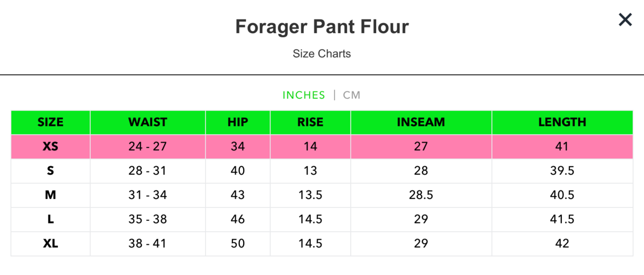Click the WAIST column header
Viewport: 644px width, 275px height.
148,122
